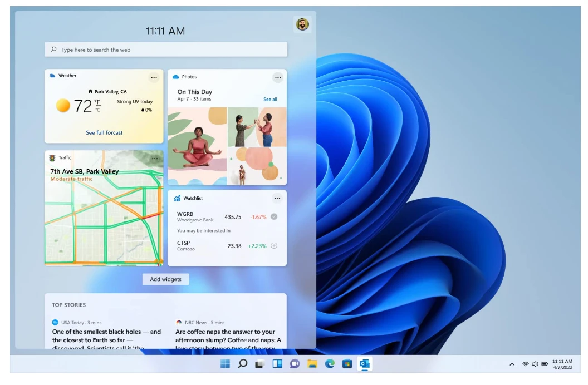Screen dimensions: 588x385
Task: Open taskbar Search magnifier icon
Action: point(242,364)
